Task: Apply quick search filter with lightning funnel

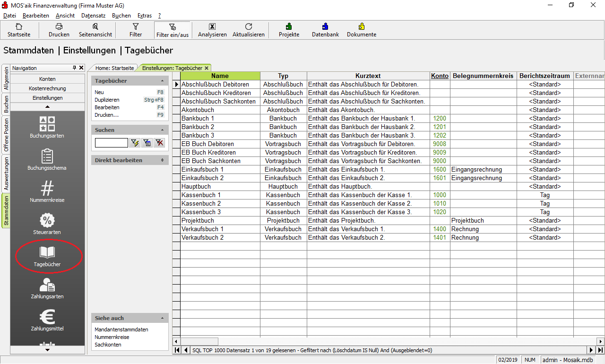Action: [135, 143]
